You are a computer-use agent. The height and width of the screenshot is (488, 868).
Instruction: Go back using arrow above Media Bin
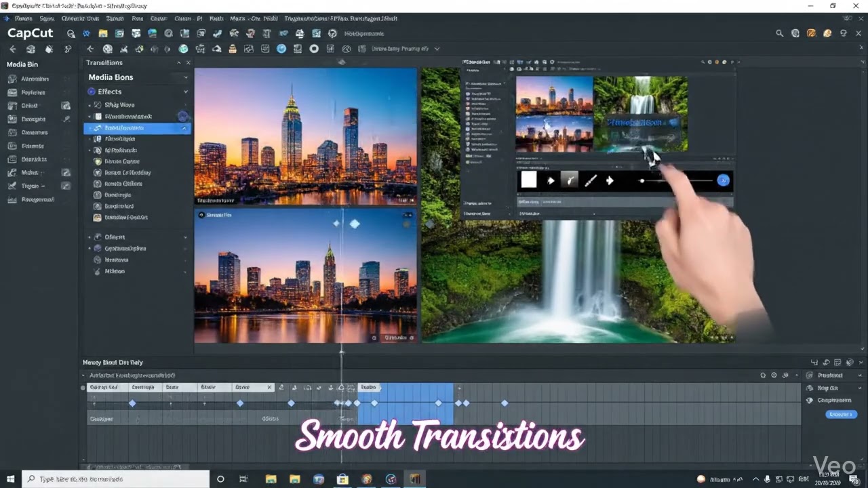coord(12,49)
